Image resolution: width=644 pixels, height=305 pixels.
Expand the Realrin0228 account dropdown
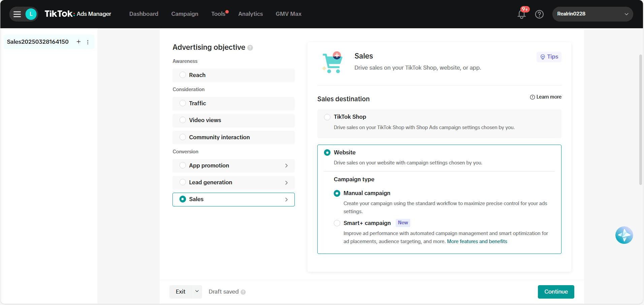[x=626, y=14]
